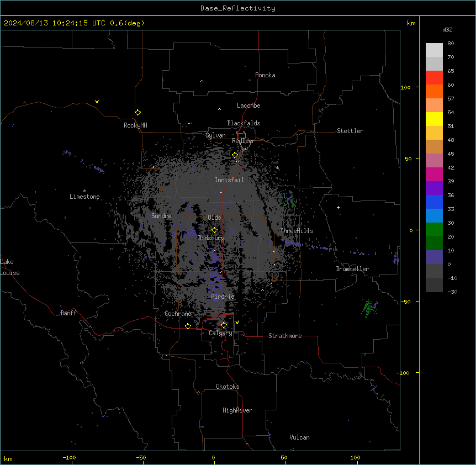Click the Didsbury town label
The image size is (476, 465).
(x=211, y=238)
